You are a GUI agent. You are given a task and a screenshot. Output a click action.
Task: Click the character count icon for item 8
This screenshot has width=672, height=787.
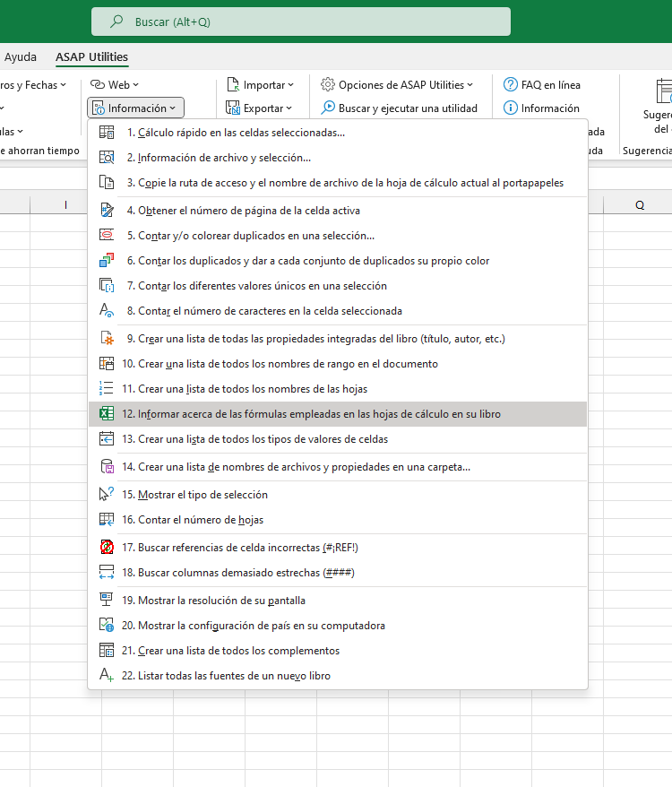pos(107,311)
